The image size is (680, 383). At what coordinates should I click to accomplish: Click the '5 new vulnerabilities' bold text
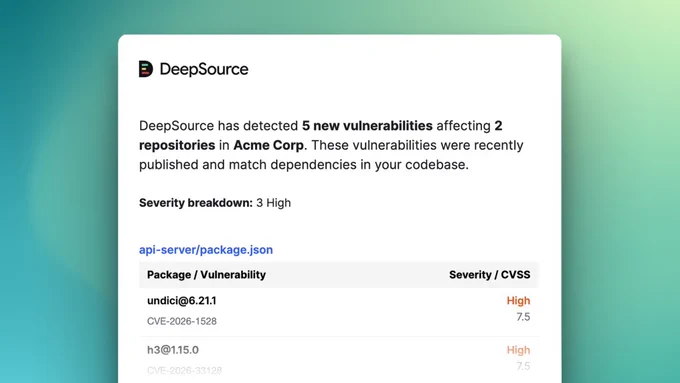click(x=367, y=126)
